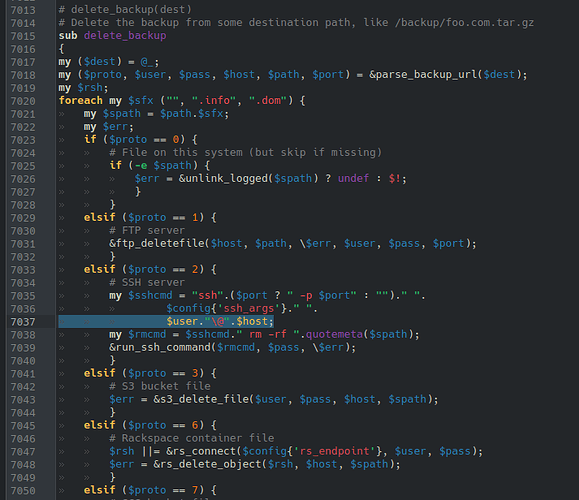Click the undef keyword on line 7026
This screenshot has width=579, height=500.
tap(353, 178)
